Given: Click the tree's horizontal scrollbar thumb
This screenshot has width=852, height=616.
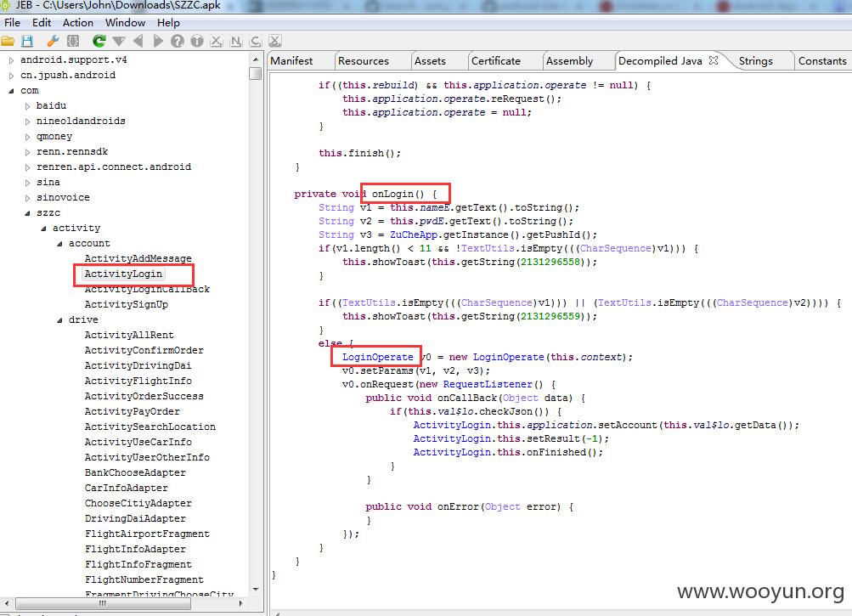Looking at the screenshot, I should tap(103, 603).
